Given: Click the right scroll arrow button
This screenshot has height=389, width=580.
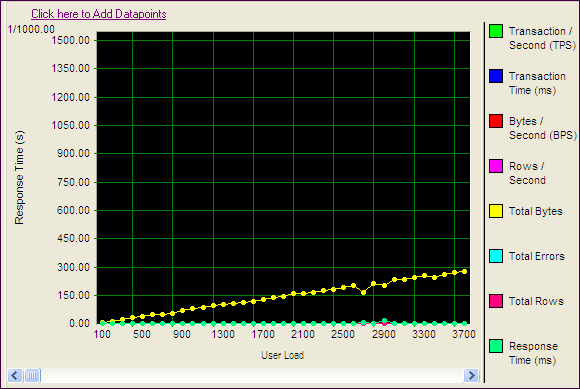Looking at the screenshot, I should (471, 376).
